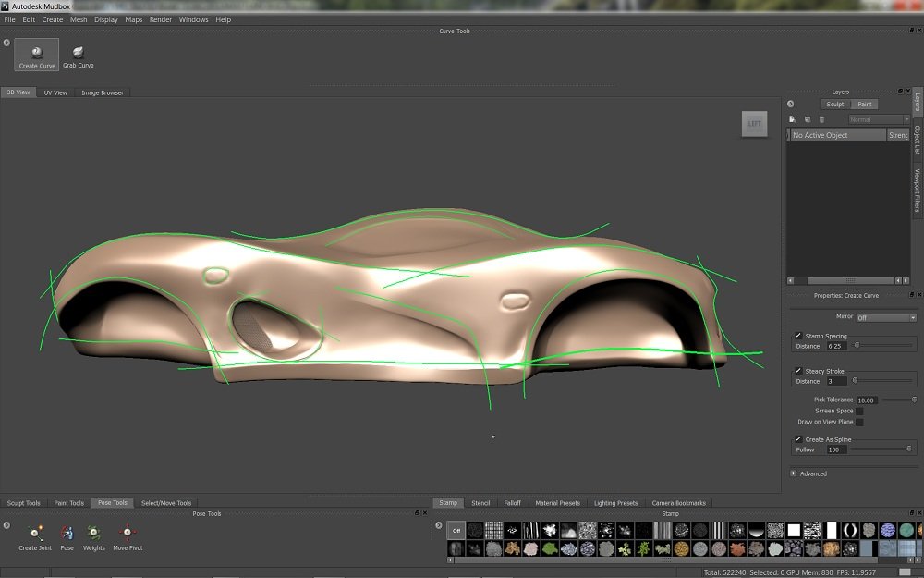Image resolution: width=924 pixels, height=578 pixels.
Task: Switch to the UV View tab
Action: coord(55,92)
